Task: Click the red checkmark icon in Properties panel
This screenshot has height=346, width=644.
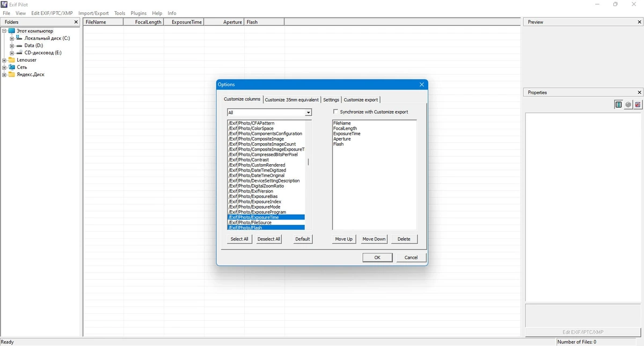Action: 638,105
